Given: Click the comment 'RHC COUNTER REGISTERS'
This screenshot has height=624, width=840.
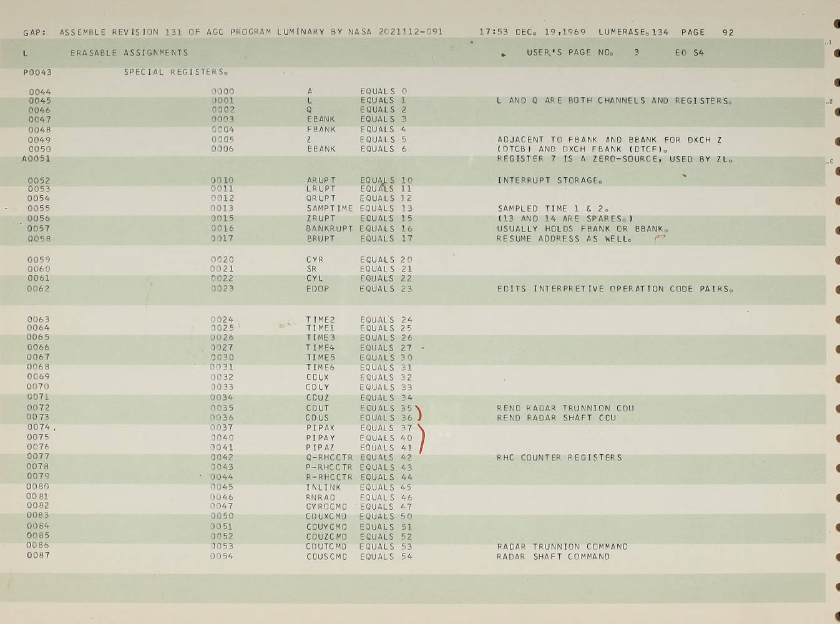Looking at the screenshot, I should point(560,457).
